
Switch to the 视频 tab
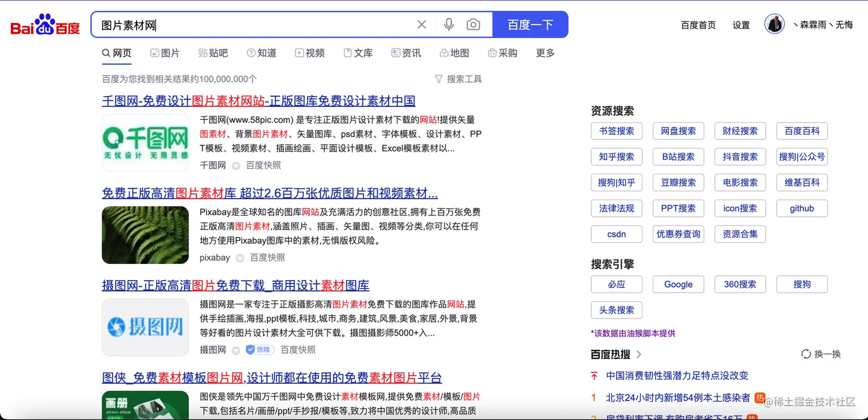[x=309, y=53]
